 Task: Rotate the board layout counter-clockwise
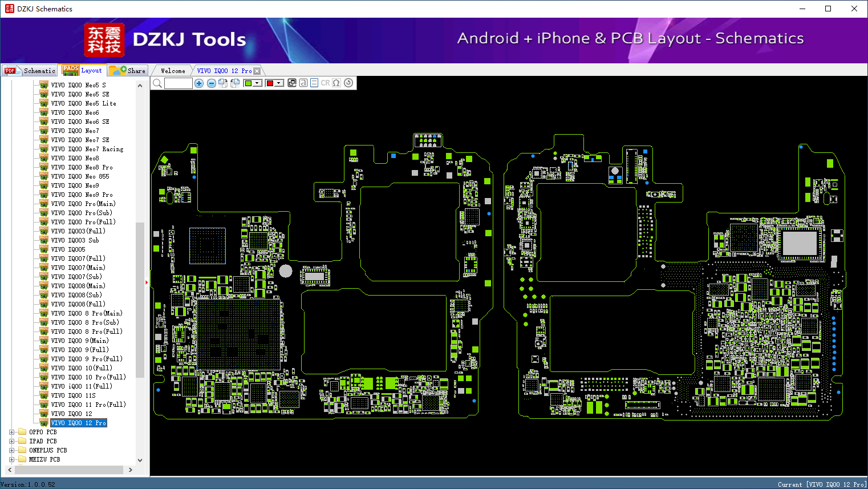point(235,83)
